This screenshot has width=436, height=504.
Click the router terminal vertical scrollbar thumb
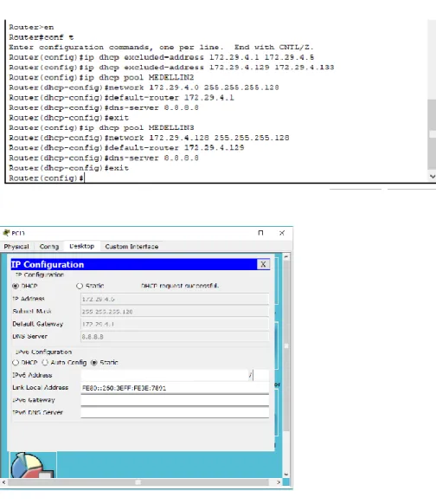[433, 134]
